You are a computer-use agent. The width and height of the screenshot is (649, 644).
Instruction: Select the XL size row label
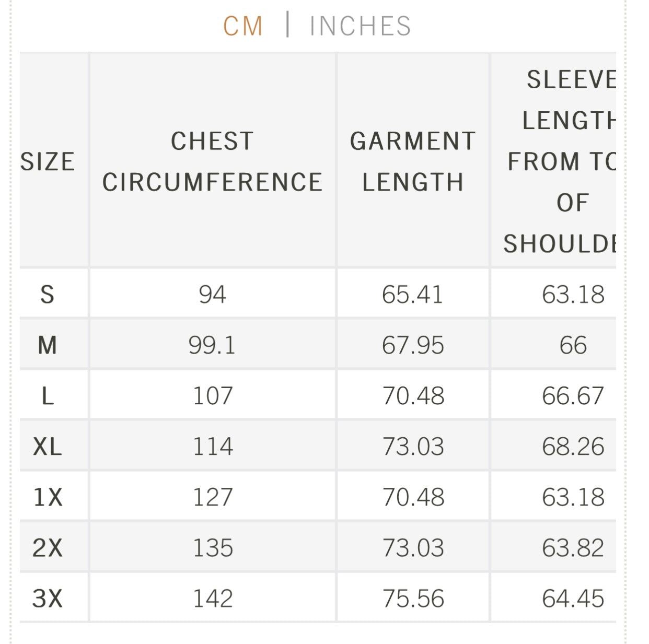48,446
